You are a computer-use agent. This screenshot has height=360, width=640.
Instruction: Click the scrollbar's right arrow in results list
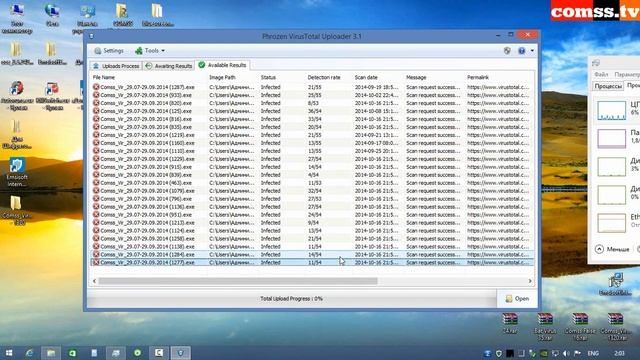click(x=530, y=281)
